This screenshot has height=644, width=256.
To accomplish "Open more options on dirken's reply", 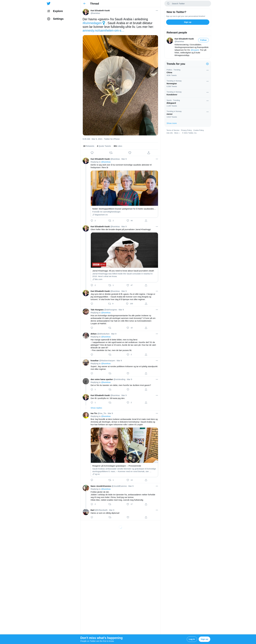I will [157, 334].
